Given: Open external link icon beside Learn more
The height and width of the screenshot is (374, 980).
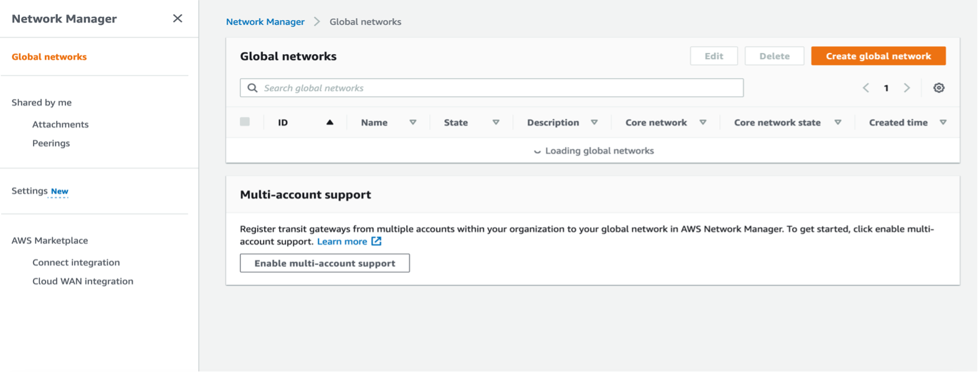Looking at the screenshot, I should [x=376, y=241].
